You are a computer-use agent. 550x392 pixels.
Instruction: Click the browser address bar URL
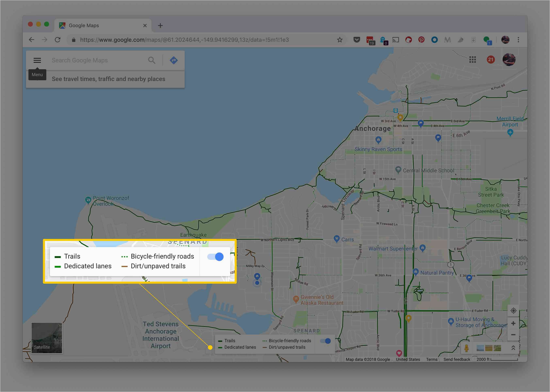click(184, 40)
